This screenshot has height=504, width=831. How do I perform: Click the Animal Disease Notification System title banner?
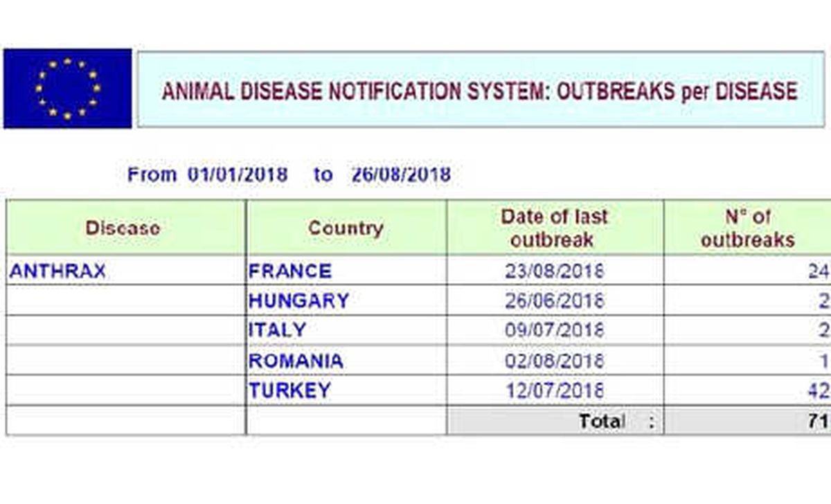click(481, 89)
